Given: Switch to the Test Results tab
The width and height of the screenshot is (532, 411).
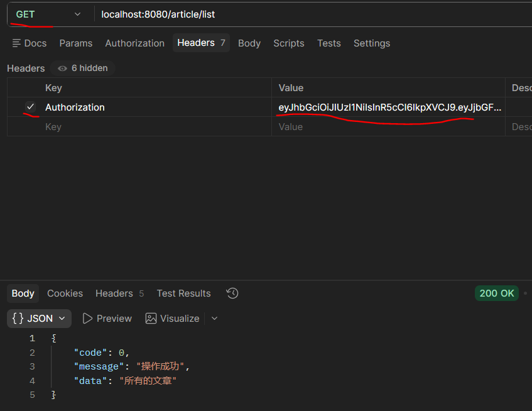Looking at the screenshot, I should click(x=183, y=293).
